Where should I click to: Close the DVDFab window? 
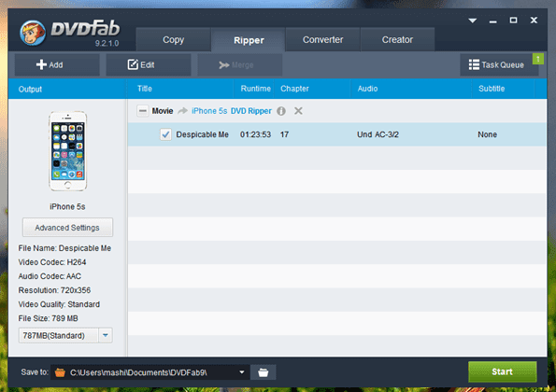pyautogui.click(x=534, y=21)
